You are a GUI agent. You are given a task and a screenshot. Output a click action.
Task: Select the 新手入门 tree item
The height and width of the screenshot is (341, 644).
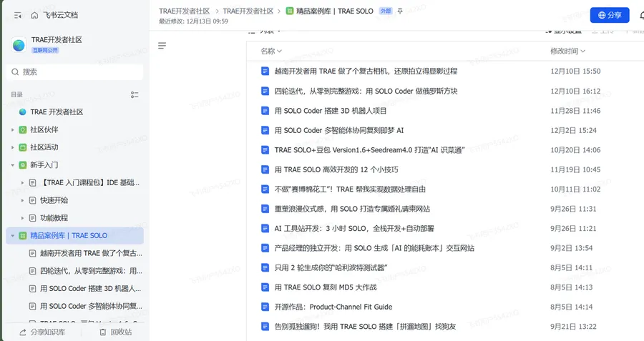44,165
